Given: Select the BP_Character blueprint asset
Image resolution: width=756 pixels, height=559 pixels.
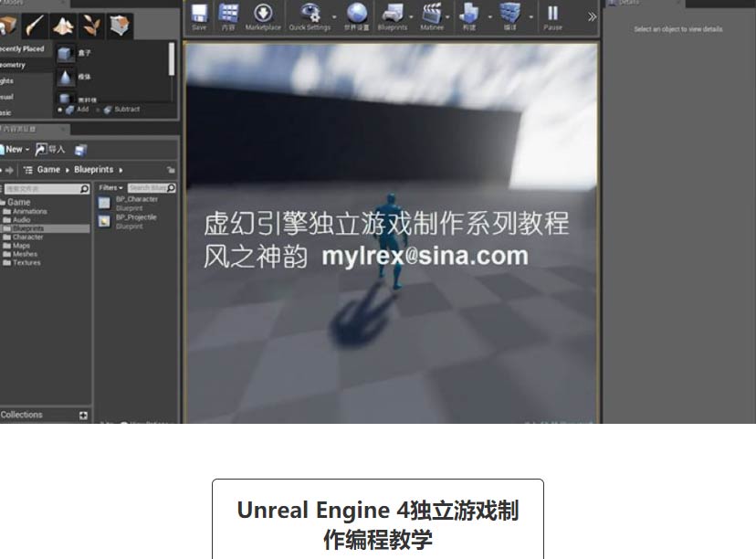Looking at the screenshot, I should pyautogui.click(x=128, y=203).
